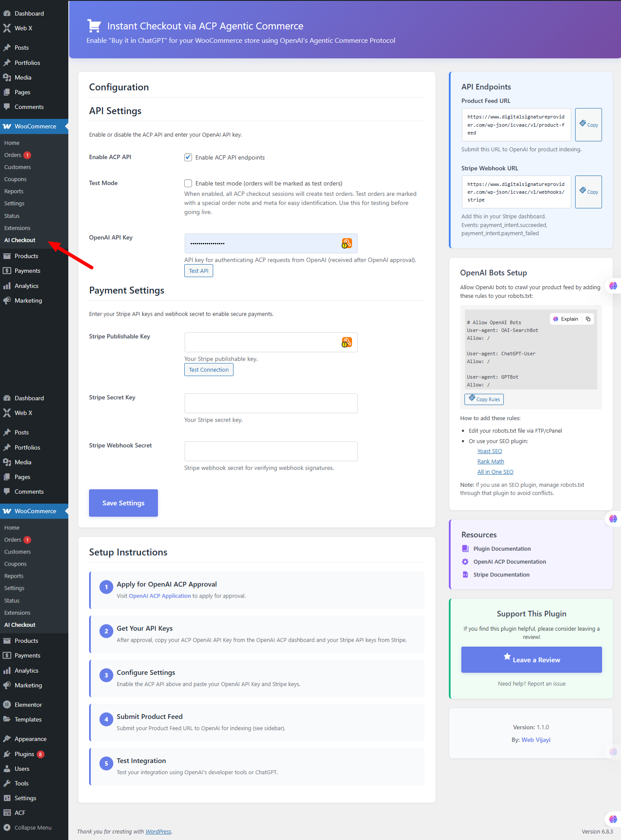Follow the WordPress footer link

158,831
